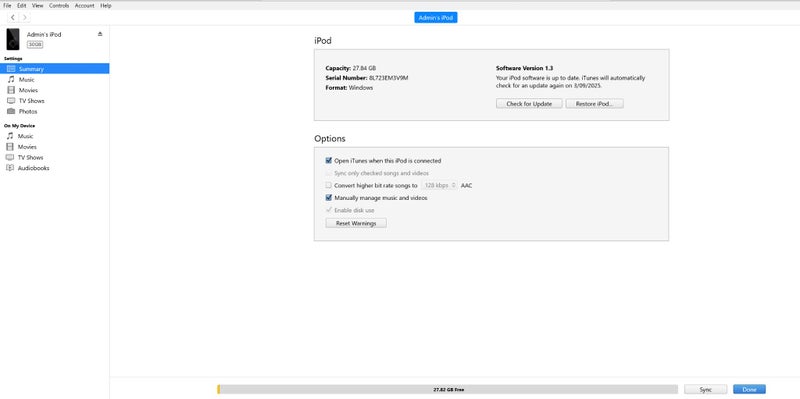Click the Capacity 27.84 GB text

pyautogui.click(x=351, y=68)
